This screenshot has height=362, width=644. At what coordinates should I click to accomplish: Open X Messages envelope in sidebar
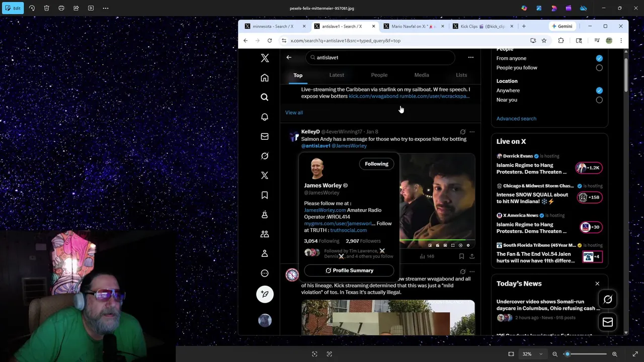click(265, 136)
